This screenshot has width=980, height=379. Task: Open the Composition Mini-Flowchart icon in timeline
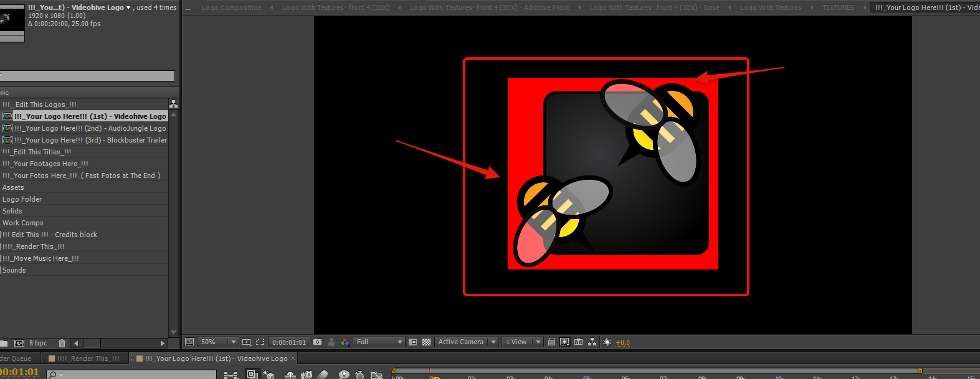point(231,375)
